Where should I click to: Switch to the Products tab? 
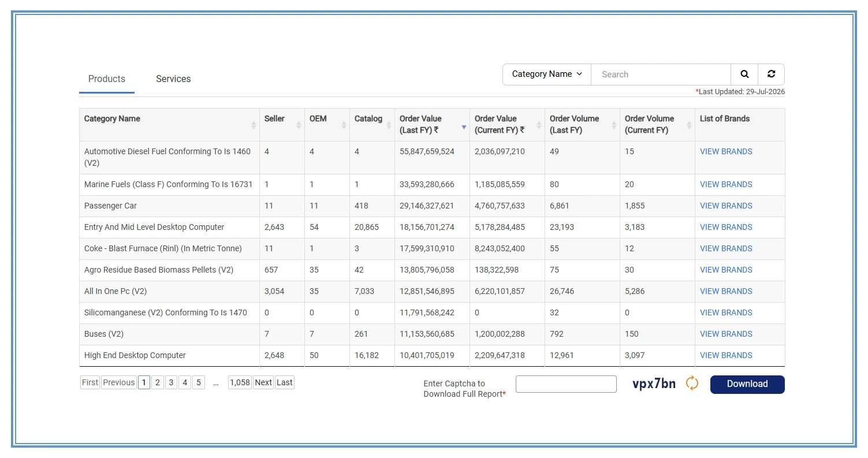107,79
